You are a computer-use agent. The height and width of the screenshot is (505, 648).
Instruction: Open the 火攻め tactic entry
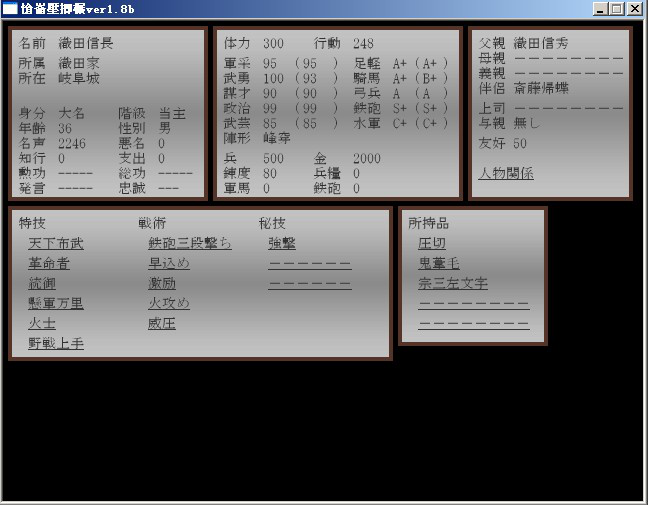[x=169, y=303]
